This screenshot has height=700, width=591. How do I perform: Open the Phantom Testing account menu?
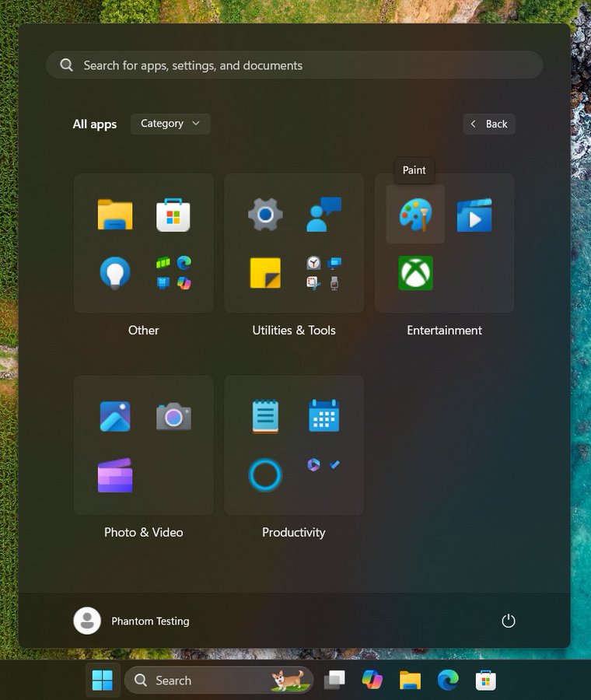pos(131,621)
